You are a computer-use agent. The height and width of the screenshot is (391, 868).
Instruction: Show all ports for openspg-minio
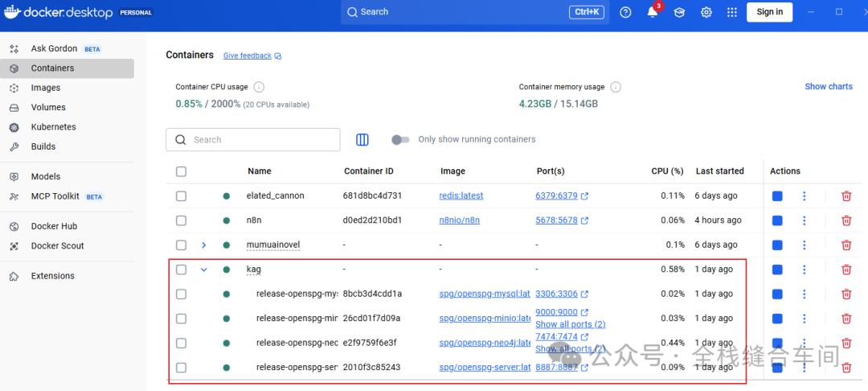coord(570,324)
